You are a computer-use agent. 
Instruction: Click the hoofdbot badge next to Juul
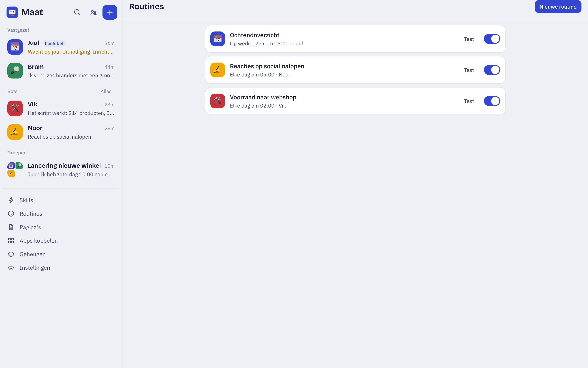click(54, 43)
